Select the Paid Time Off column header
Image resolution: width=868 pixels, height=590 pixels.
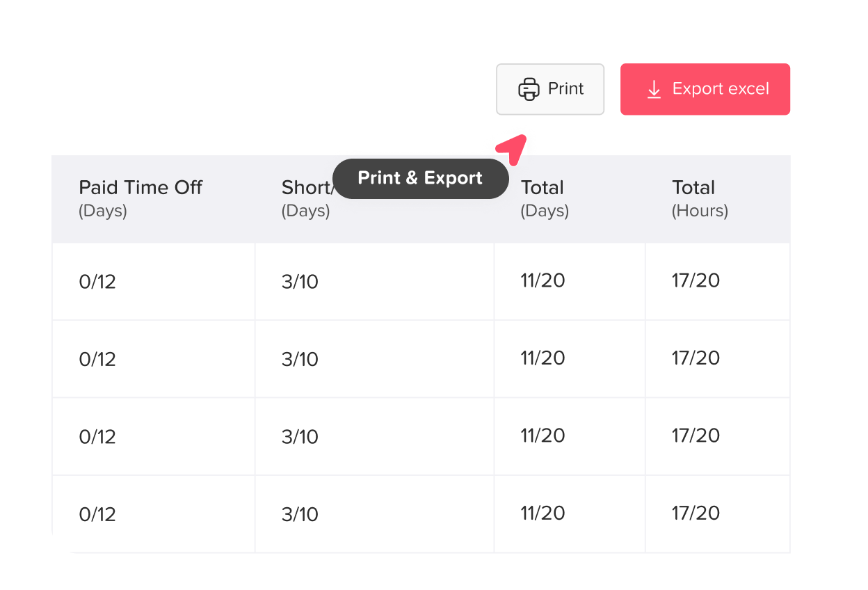coord(140,198)
